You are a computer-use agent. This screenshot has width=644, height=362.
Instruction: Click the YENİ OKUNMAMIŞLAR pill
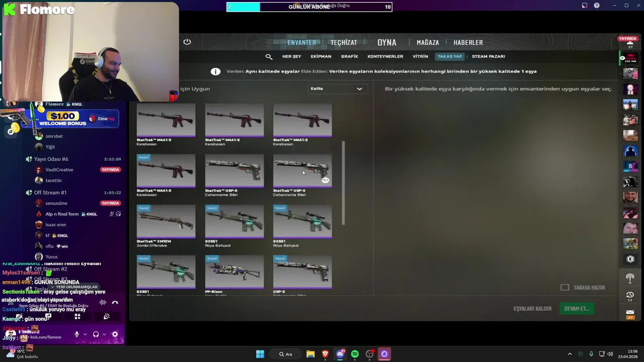[x=73, y=287]
